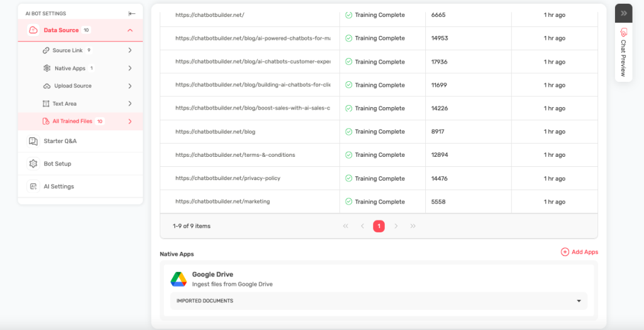Open the building-ai-chatbots-for-clients blog link
644x330 pixels.
click(x=253, y=85)
